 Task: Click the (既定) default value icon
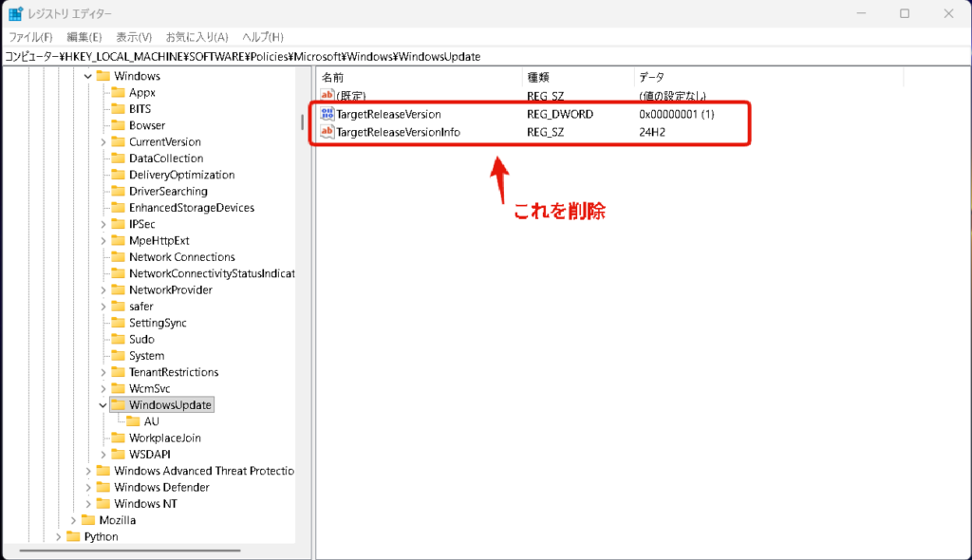[x=327, y=96]
